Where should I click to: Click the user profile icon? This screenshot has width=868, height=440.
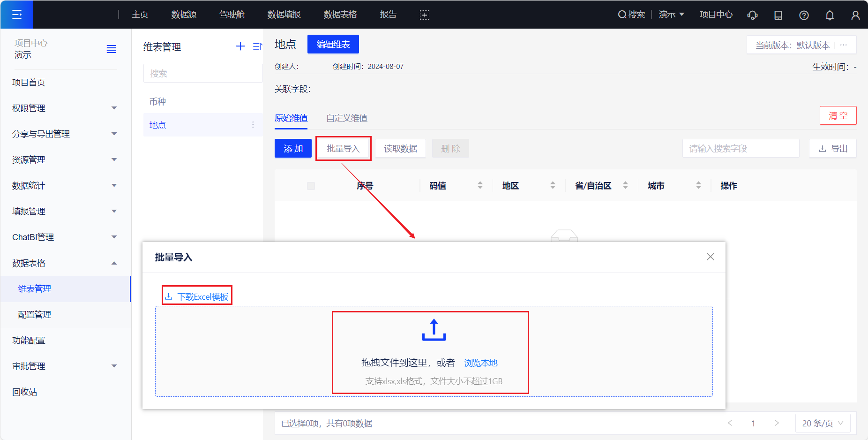point(855,15)
